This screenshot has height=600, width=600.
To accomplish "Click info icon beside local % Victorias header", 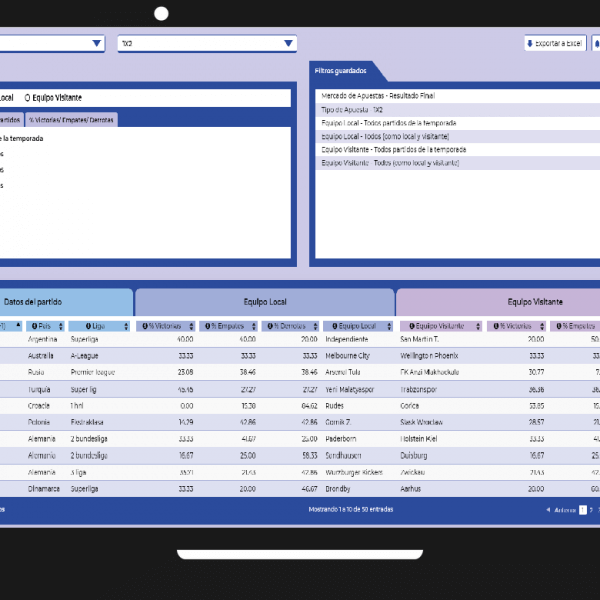I will (144, 326).
